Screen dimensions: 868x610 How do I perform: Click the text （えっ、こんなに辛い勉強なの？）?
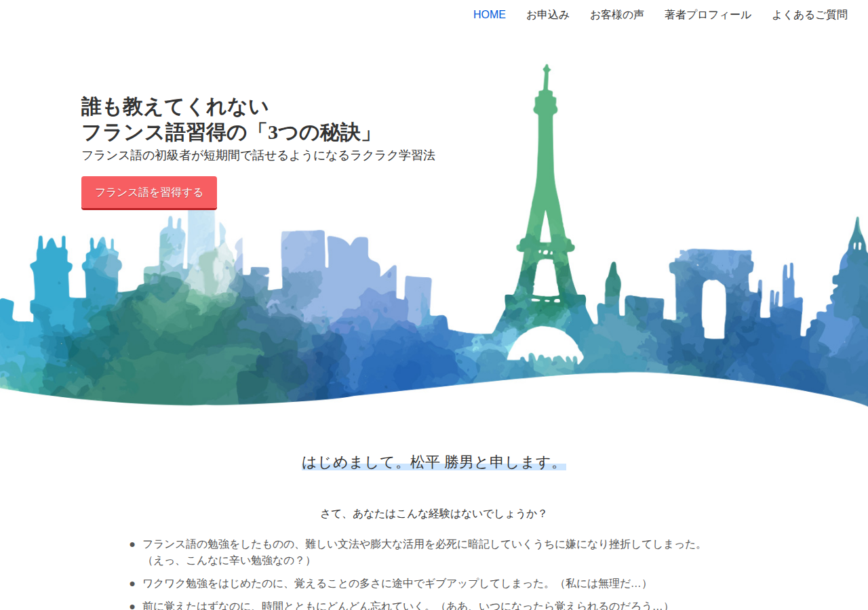coord(229,561)
